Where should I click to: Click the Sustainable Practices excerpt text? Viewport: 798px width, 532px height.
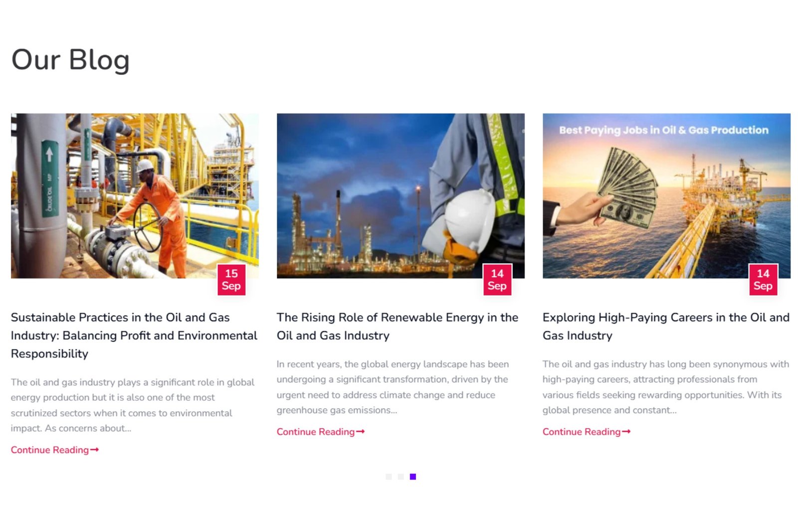pyautogui.click(x=133, y=405)
